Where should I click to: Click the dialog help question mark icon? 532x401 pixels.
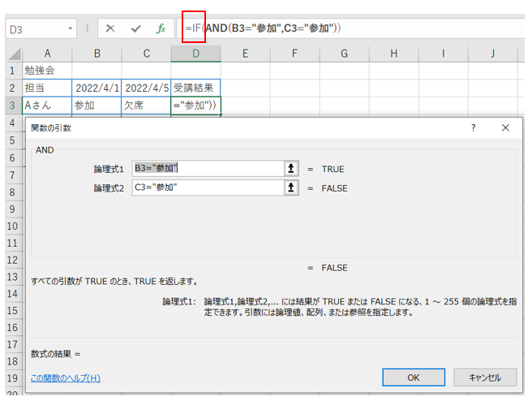click(x=473, y=128)
